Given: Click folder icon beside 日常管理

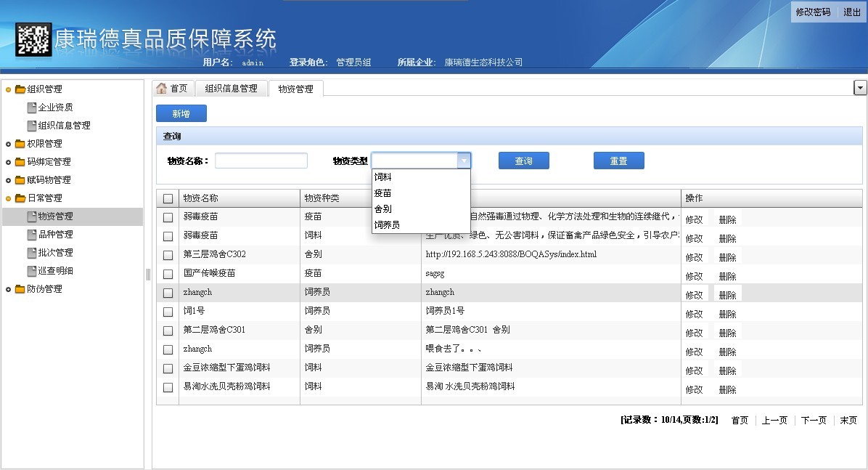Looking at the screenshot, I should (x=20, y=198).
